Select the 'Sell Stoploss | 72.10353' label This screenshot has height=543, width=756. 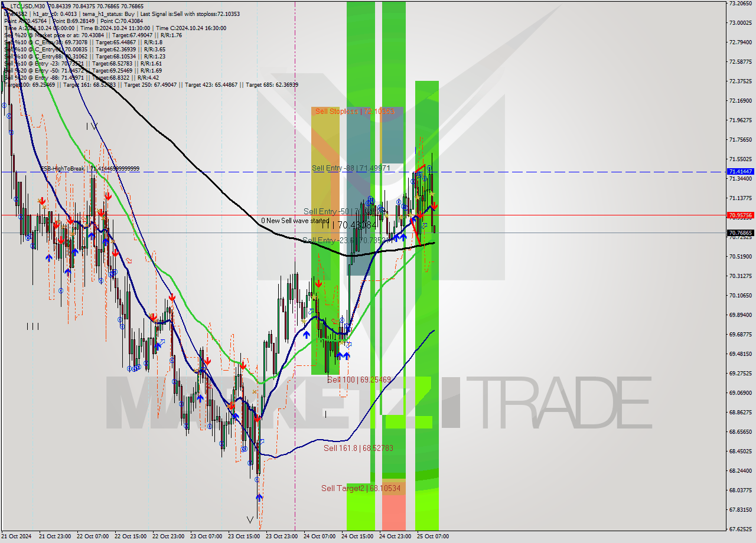tap(355, 111)
